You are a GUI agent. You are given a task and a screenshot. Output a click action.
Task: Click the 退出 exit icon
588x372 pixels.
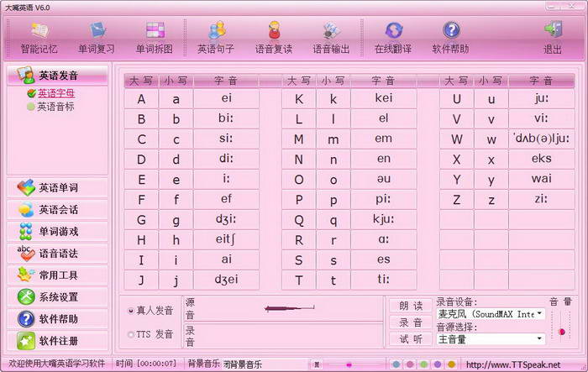point(552,36)
